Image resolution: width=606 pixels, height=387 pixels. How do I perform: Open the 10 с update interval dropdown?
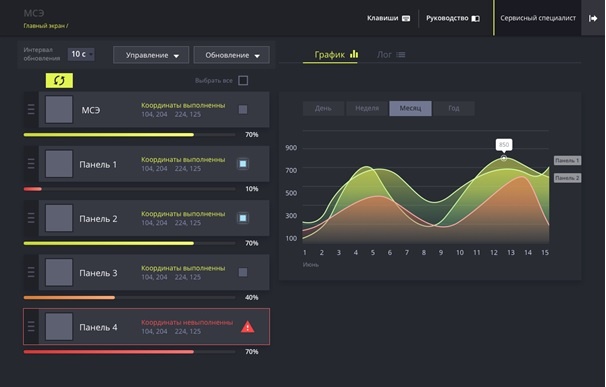click(81, 54)
